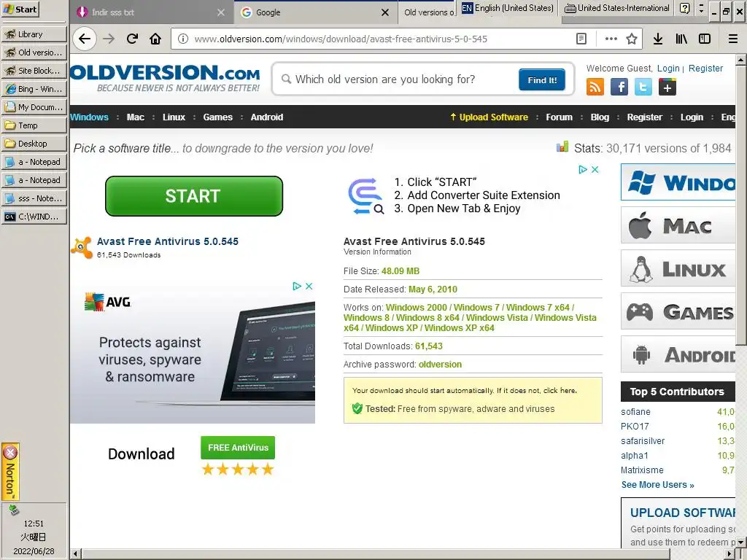Open the Forum nav link
747x560 pixels.
click(560, 117)
